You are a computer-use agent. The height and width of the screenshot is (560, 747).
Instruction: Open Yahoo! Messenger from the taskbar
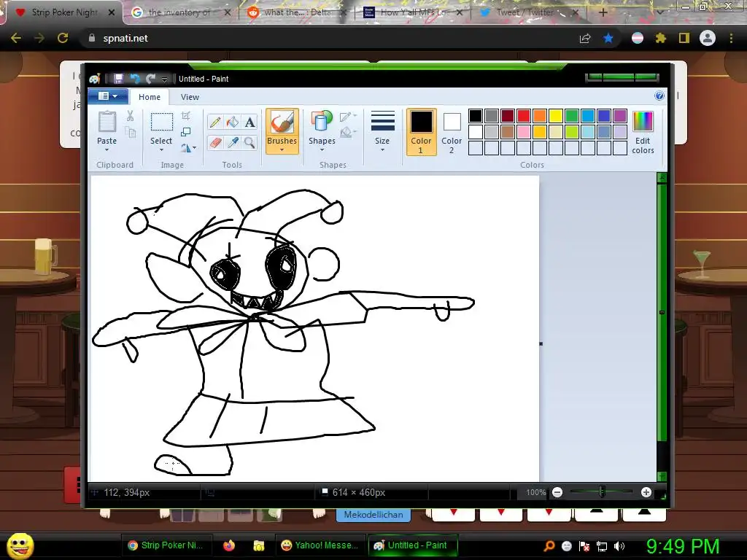coord(320,545)
